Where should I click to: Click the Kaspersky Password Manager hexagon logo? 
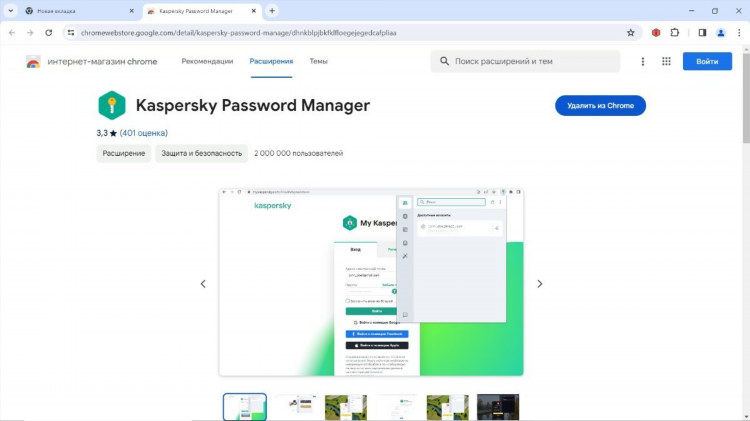coord(111,105)
